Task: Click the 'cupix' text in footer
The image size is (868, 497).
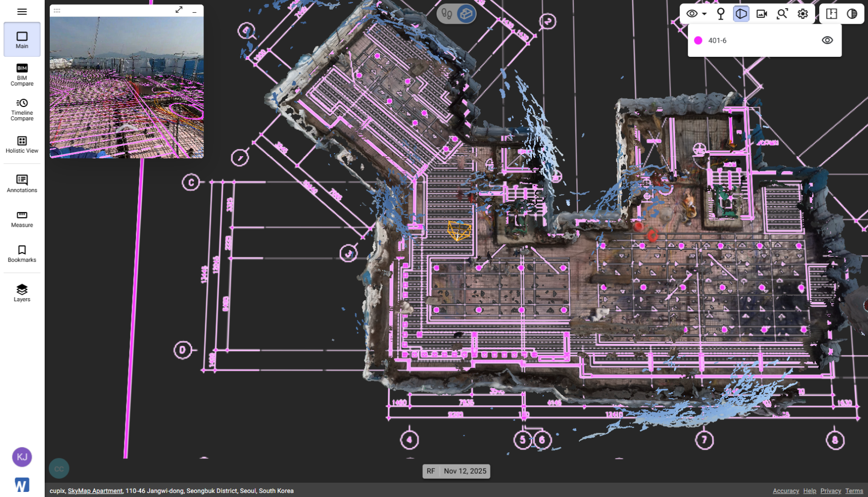Action: 57,491
